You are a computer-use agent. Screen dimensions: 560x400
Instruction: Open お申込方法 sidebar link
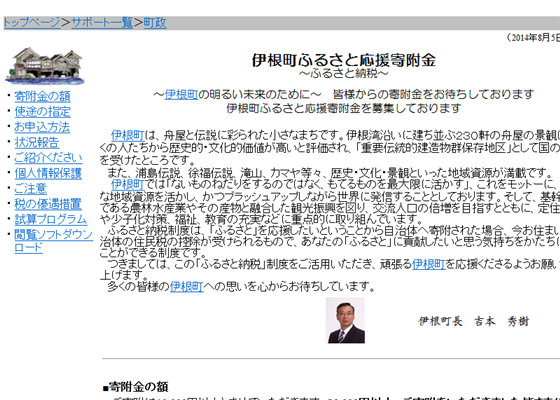(x=42, y=127)
